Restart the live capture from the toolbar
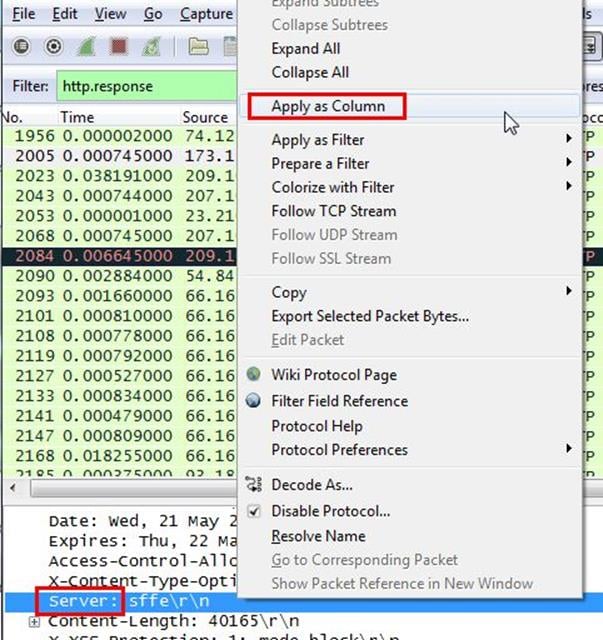603x640 pixels. 153,47
